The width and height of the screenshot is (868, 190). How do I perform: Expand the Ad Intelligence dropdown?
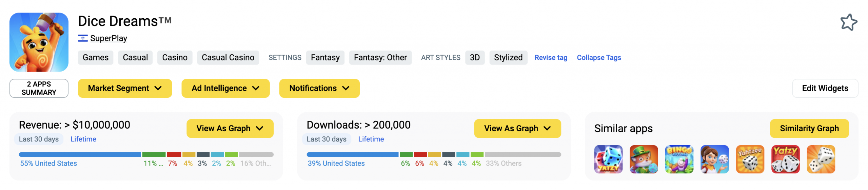point(225,88)
